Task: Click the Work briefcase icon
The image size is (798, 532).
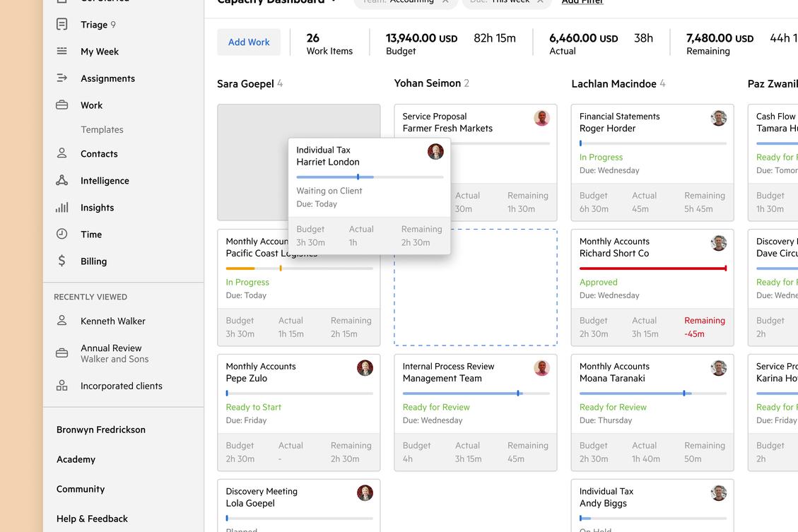Action: pyautogui.click(x=61, y=105)
